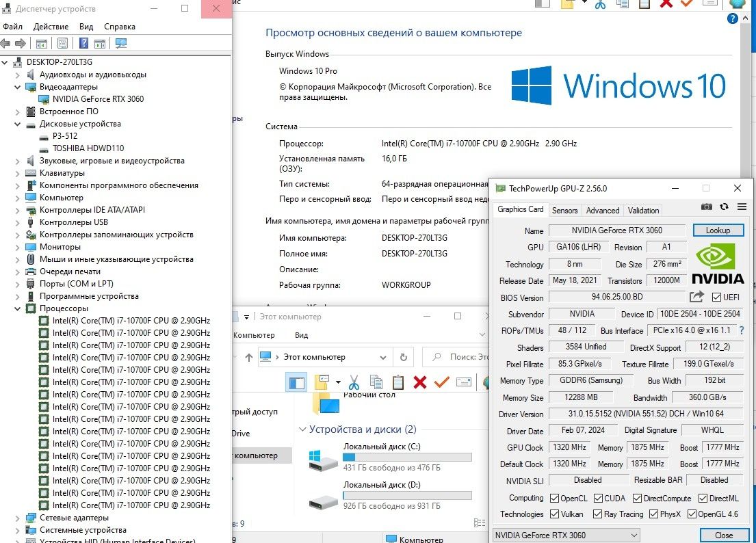
Task: Toggle the Ray Tracing checkbox
Action: click(x=597, y=514)
